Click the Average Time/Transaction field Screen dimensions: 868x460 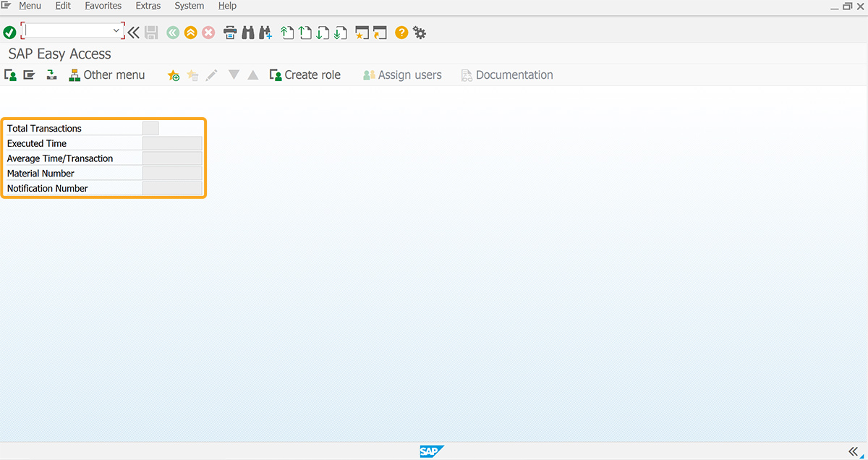(x=172, y=158)
